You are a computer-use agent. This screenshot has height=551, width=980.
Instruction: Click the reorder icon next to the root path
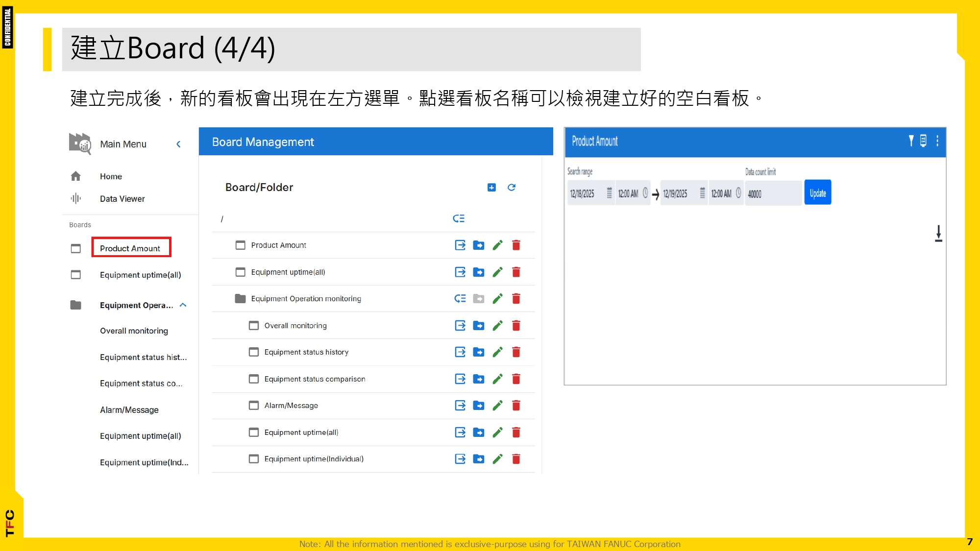pyautogui.click(x=459, y=218)
